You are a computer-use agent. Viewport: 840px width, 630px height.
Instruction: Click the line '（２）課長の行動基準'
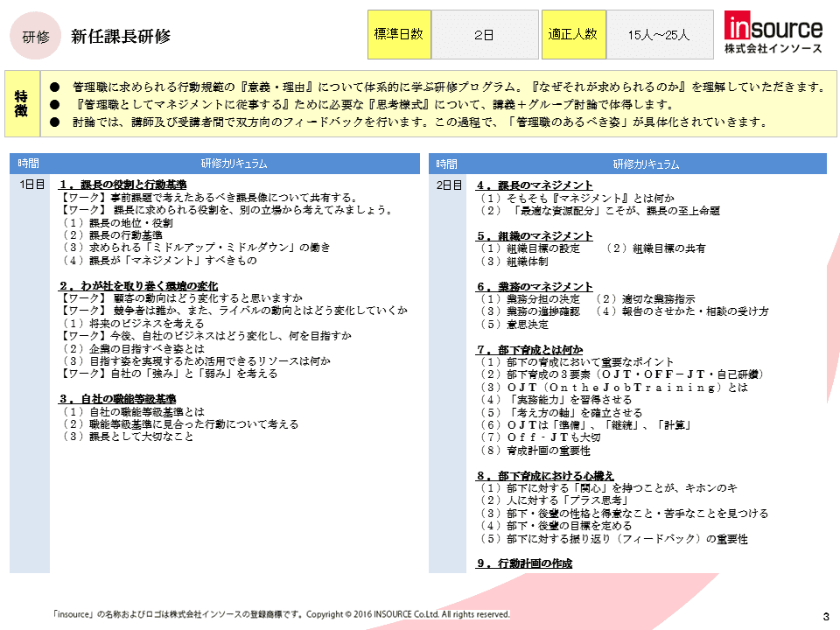(111, 235)
